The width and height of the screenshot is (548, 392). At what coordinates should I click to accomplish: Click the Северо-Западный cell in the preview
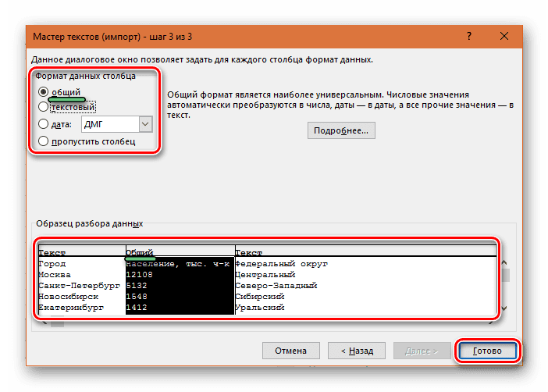point(276,286)
